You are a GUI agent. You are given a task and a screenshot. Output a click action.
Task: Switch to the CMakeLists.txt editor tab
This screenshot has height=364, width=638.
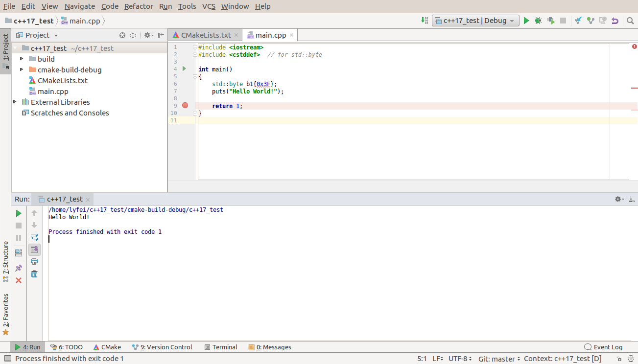pos(205,35)
